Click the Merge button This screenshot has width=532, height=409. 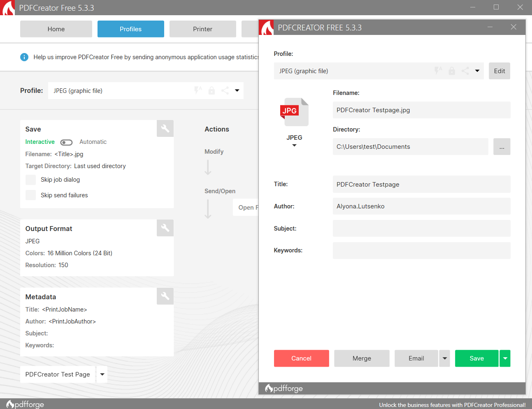[362, 358]
